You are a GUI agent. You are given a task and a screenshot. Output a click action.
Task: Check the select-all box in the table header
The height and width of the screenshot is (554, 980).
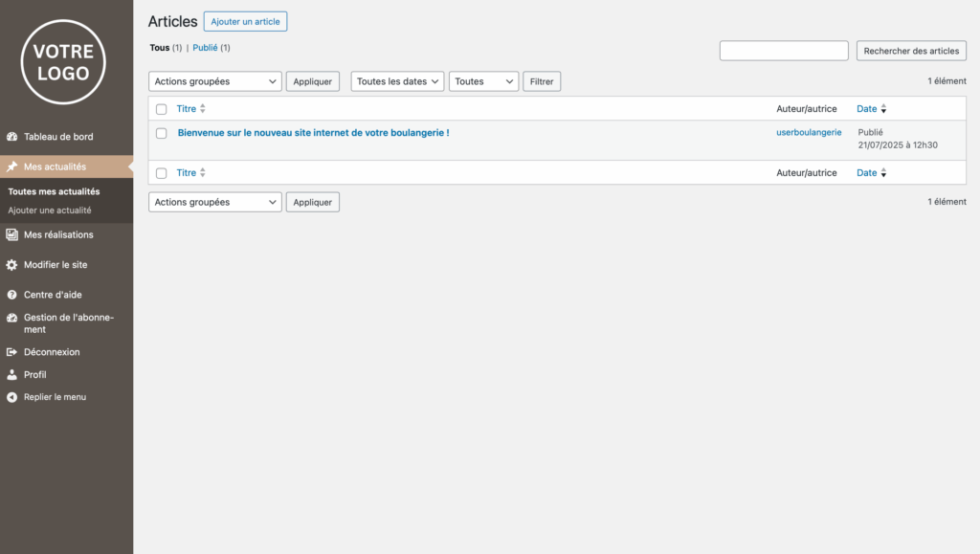pos(162,109)
